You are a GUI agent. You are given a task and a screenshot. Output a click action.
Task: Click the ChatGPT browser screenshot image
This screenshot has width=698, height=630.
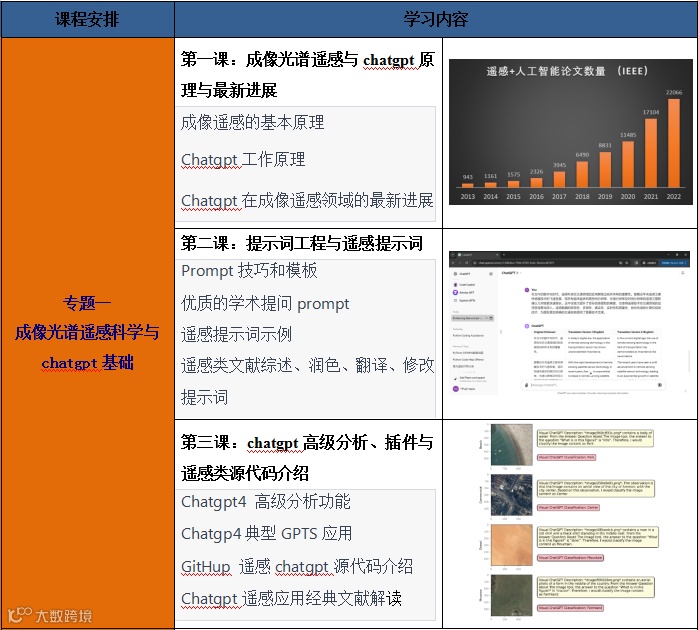pyautogui.click(x=569, y=323)
